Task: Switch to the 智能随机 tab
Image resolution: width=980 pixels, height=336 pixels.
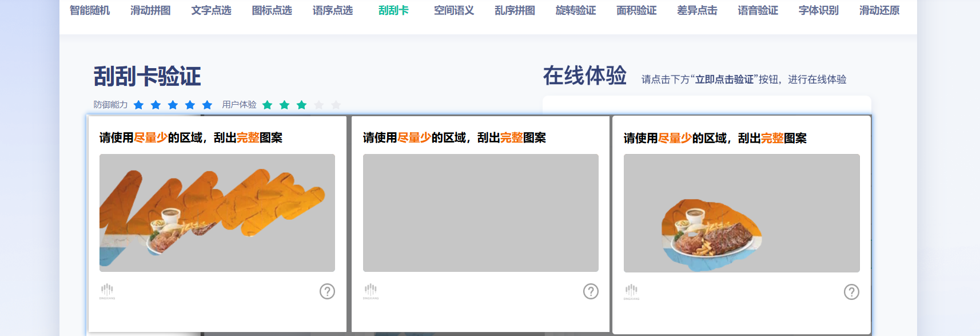Action: 90,10
